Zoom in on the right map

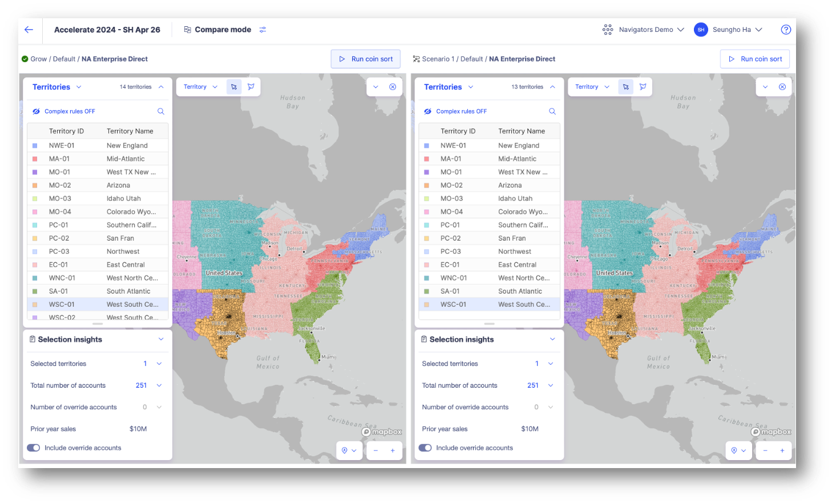pyautogui.click(x=782, y=450)
